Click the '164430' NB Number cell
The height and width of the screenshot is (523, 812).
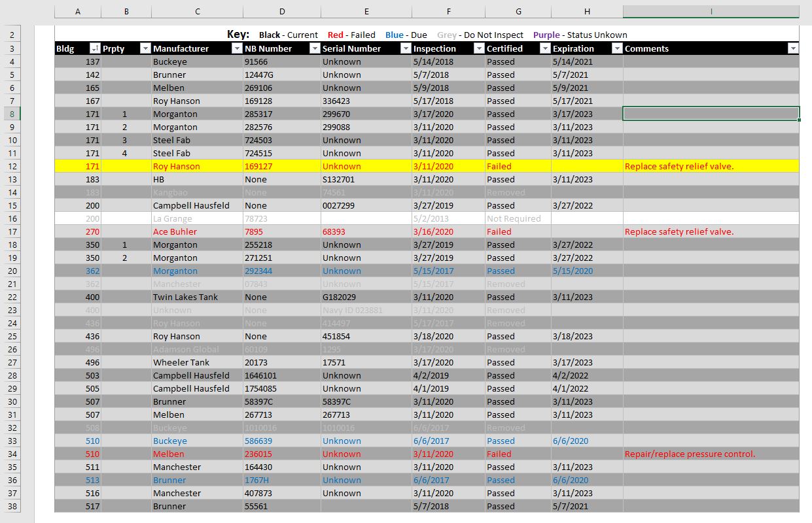(282, 467)
